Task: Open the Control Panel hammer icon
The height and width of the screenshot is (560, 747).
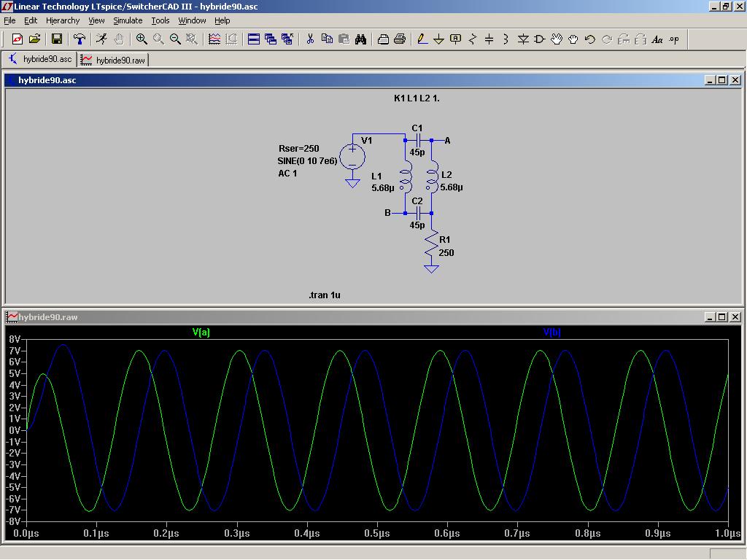Action: (80, 39)
